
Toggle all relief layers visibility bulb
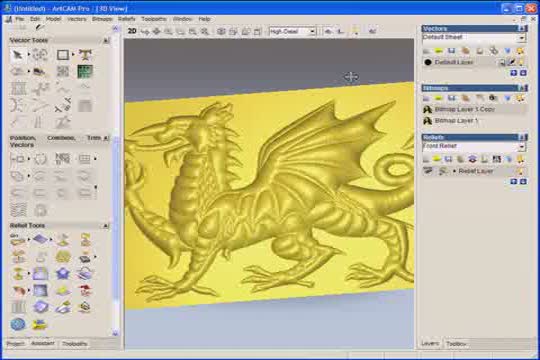point(520,159)
